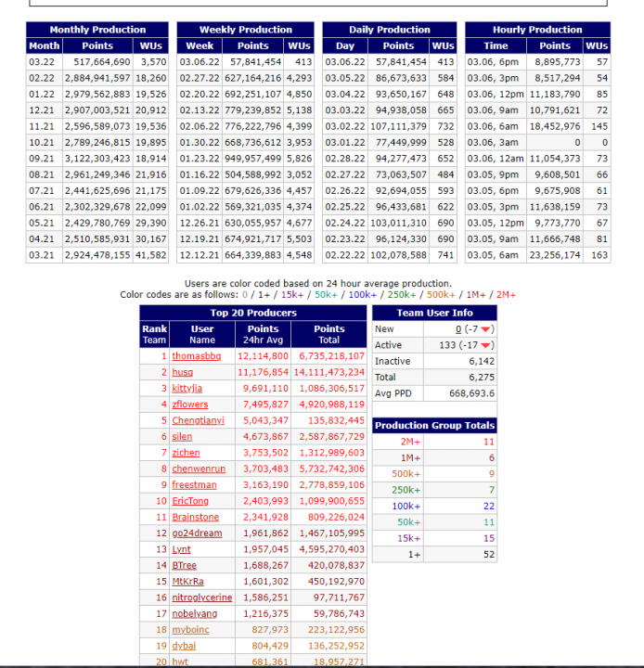
Task: Open BTree user link
Action: [x=184, y=566]
